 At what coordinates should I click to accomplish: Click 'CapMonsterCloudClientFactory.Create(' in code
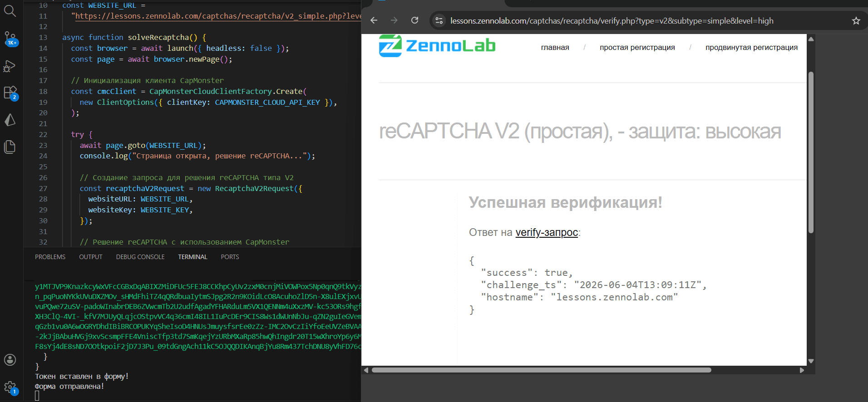228,91
